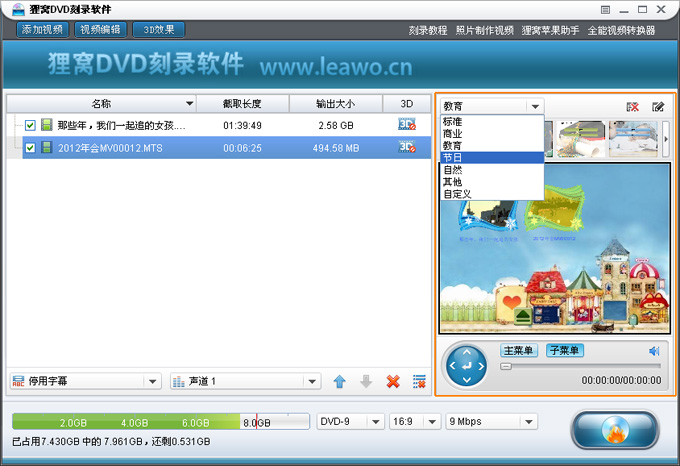Viewport: 680px width, 466px height.
Task: Open the 照片制作视频 link
Action: [x=484, y=30]
